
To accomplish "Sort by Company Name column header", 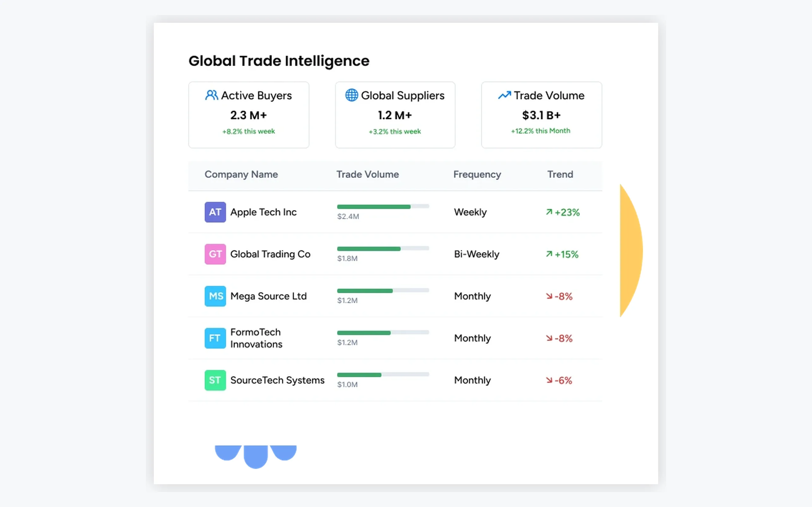I will (241, 174).
